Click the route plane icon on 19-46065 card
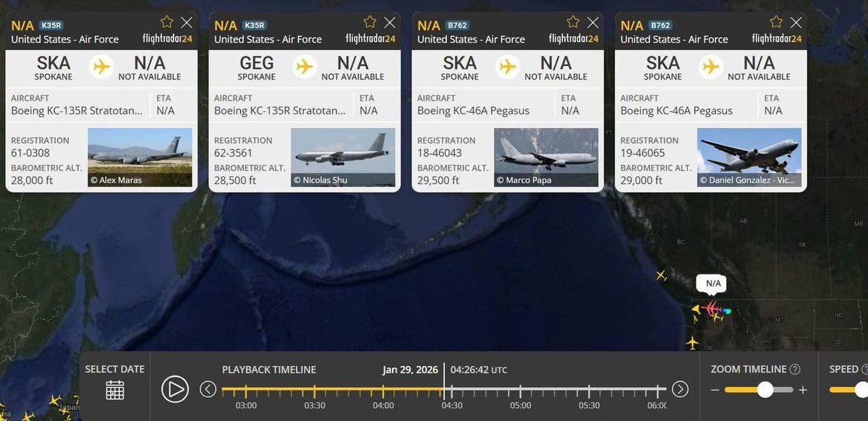The image size is (868, 421). (x=712, y=67)
